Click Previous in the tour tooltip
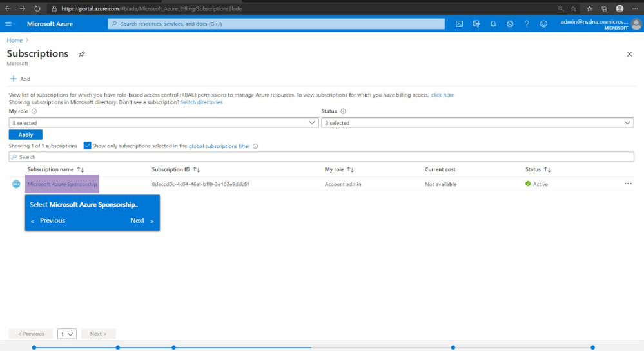Screen dimensions: 644x351 48,221
